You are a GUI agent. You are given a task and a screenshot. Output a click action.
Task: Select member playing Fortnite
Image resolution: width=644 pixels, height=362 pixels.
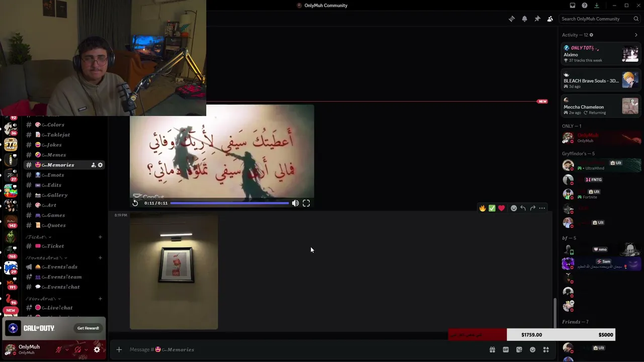[601, 194]
